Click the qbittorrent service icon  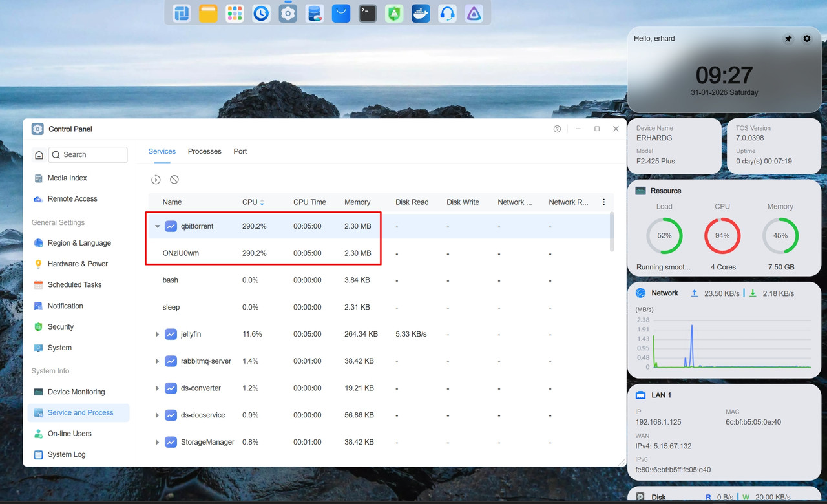click(171, 226)
